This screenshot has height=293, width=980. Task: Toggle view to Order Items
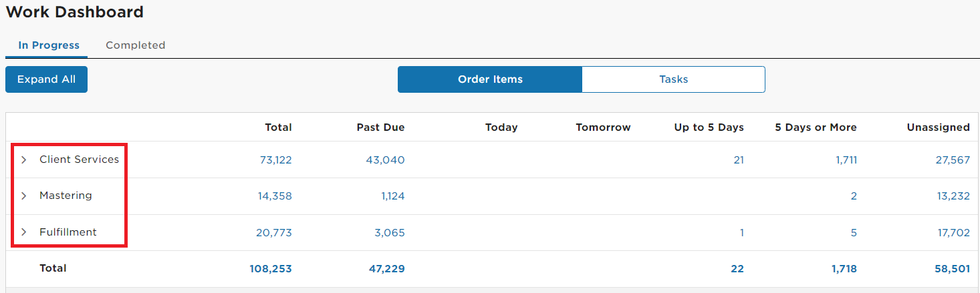[x=490, y=79]
